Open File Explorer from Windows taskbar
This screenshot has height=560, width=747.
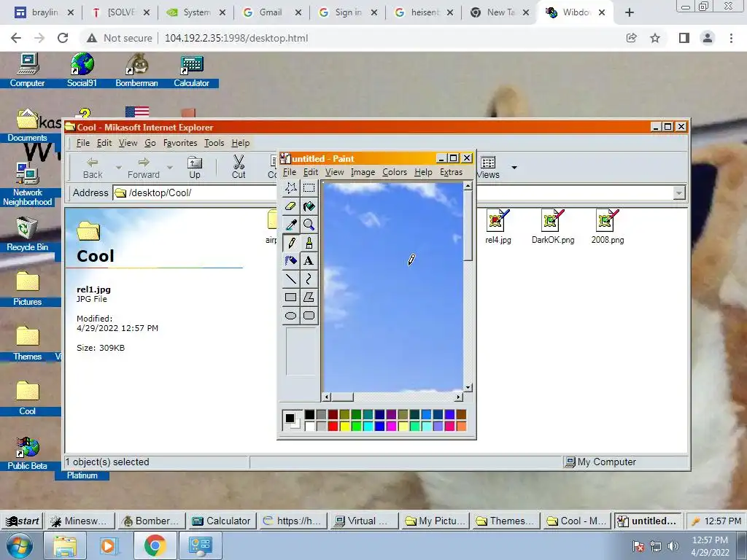click(x=64, y=545)
